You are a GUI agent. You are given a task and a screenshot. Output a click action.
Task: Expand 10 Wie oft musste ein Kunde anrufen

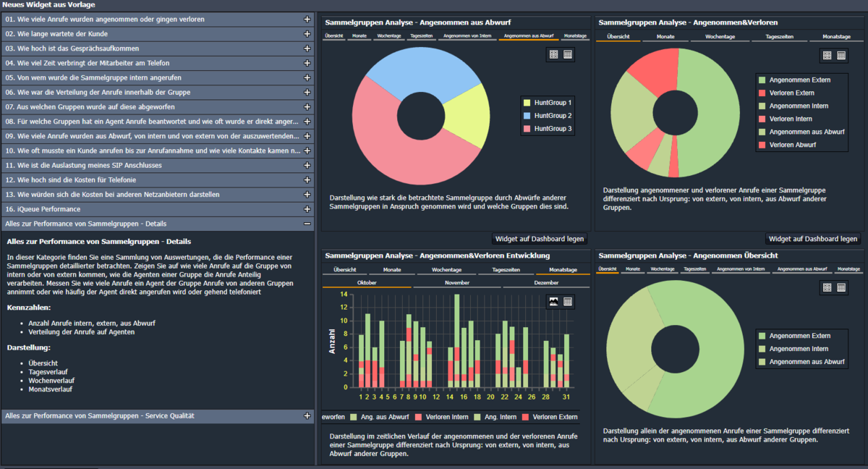[x=307, y=151]
